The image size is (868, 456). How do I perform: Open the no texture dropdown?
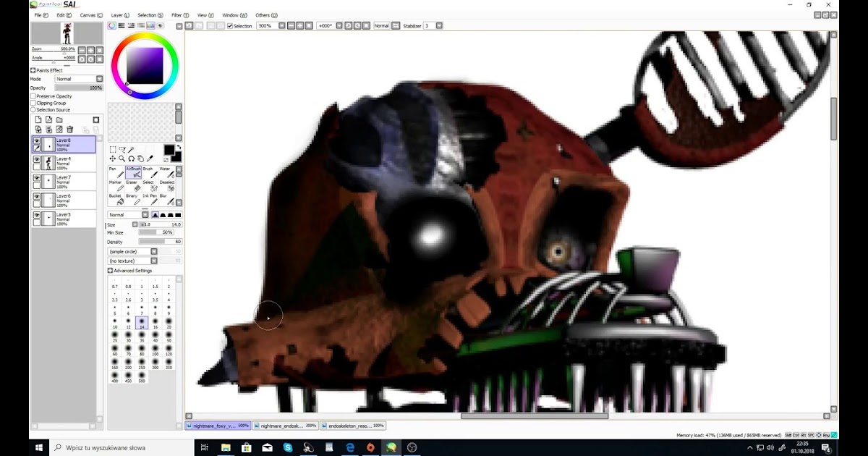click(x=132, y=261)
